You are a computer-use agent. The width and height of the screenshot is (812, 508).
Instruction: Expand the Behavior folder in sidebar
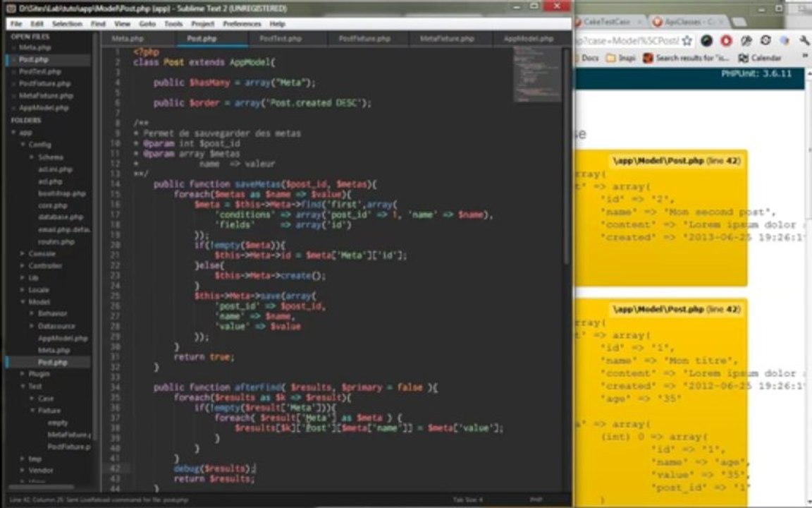pos(51,313)
